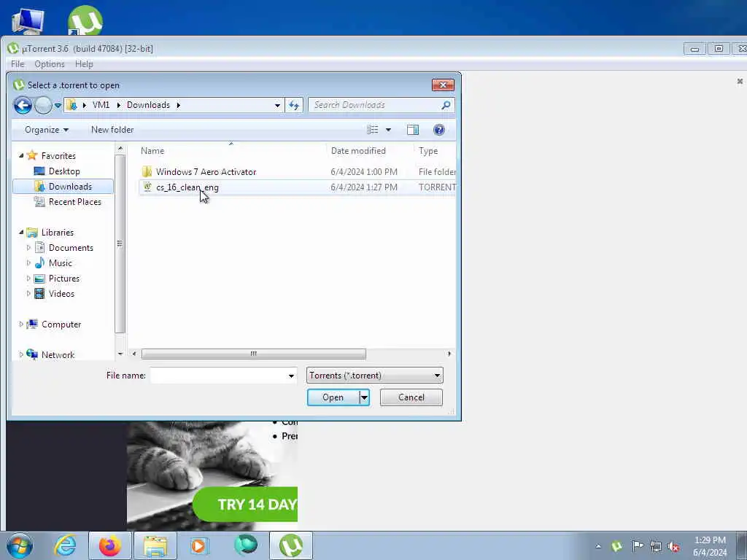Screen dimensions: 747x560
Task: Click the refresh button beside address bar
Action: pyautogui.click(x=294, y=105)
